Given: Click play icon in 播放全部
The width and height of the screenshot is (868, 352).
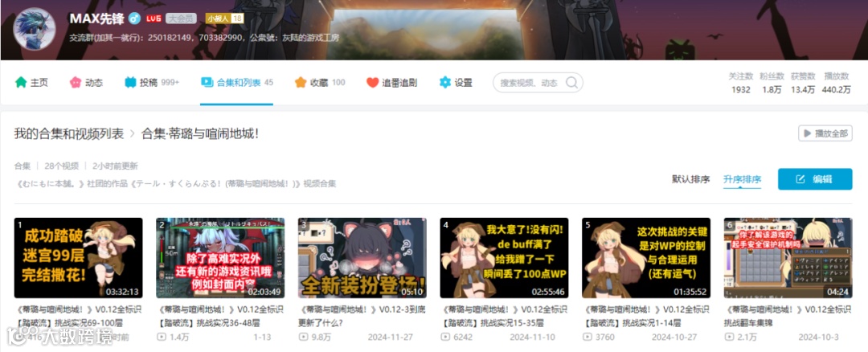Looking at the screenshot, I should tap(808, 133).
